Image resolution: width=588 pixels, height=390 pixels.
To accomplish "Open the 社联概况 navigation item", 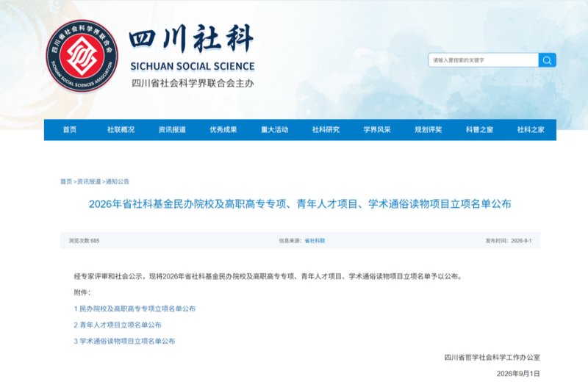I will click(x=121, y=129).
